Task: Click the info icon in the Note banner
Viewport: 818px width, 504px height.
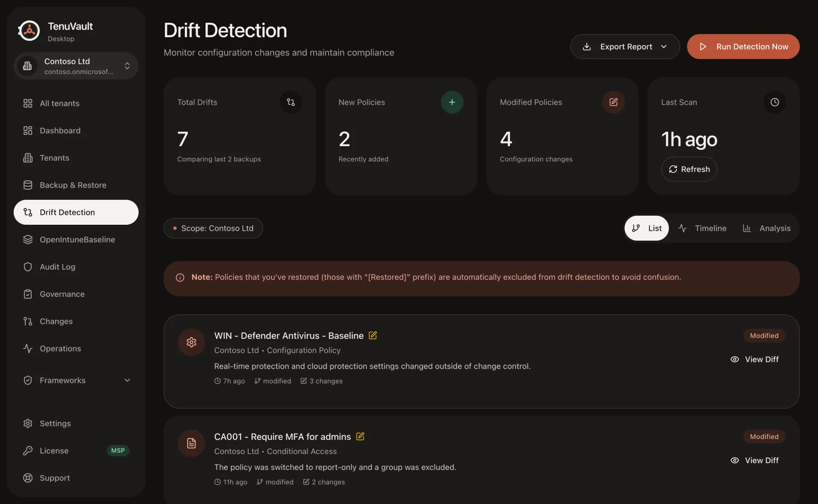Action: 180,277
